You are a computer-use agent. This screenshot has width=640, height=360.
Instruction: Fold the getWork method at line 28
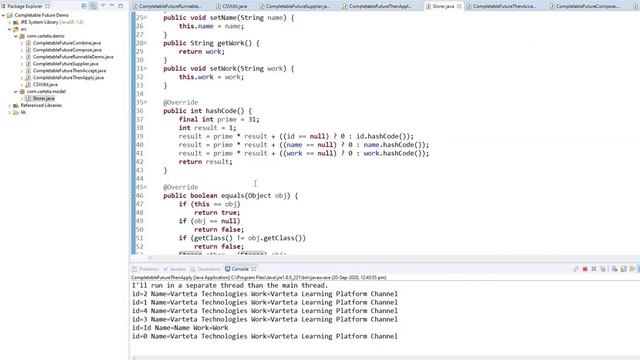point(146,43)
